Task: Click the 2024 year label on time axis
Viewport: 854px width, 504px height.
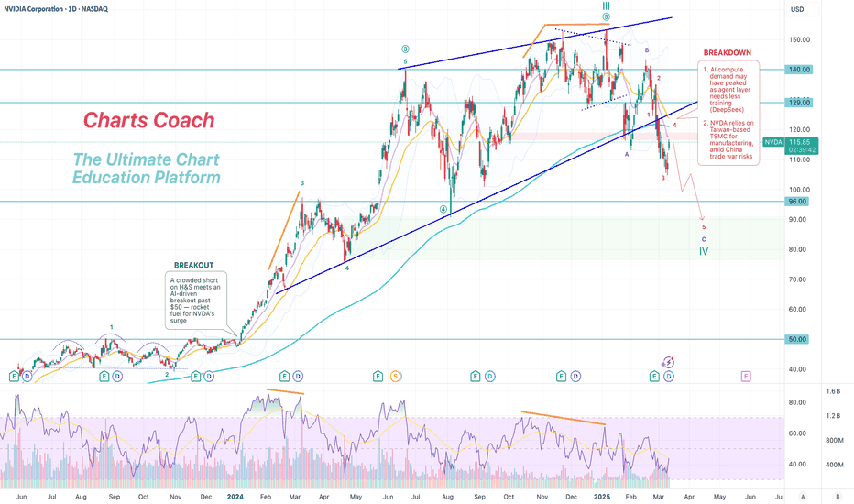Action: [235, 497]
